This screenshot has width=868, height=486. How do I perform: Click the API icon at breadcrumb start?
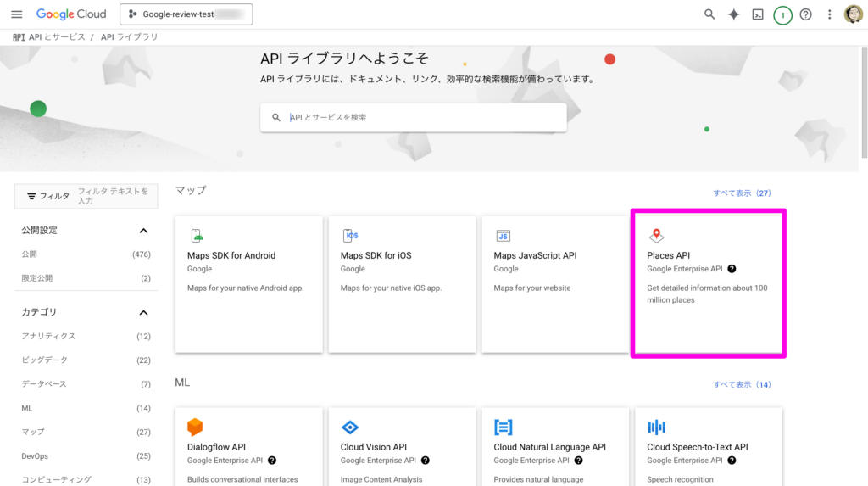point(19,37)
